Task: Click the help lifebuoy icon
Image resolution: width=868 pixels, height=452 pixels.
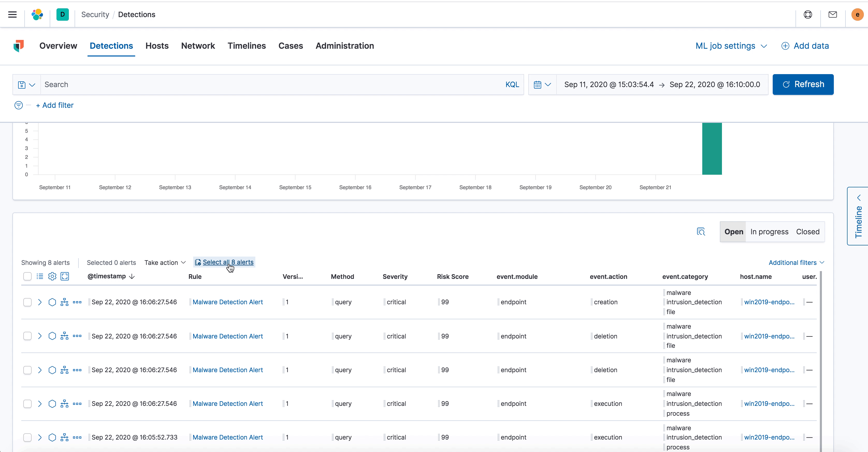Action: (x=808, y=15)
